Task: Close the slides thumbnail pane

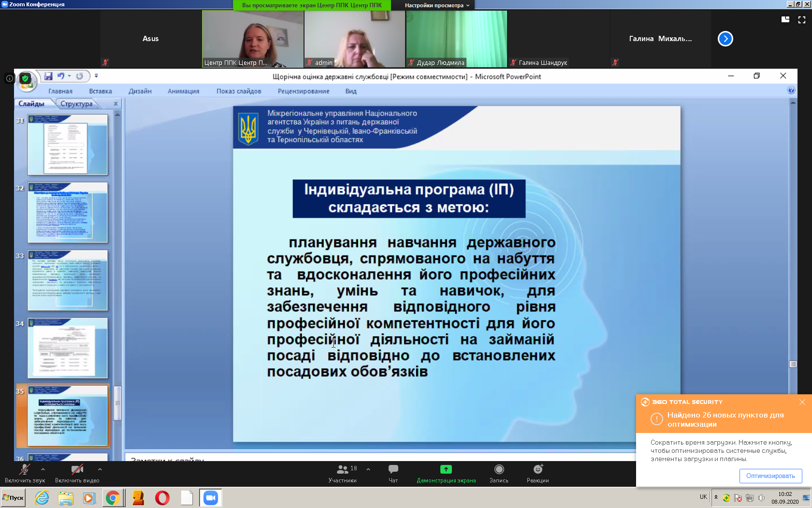Action: 116,104
